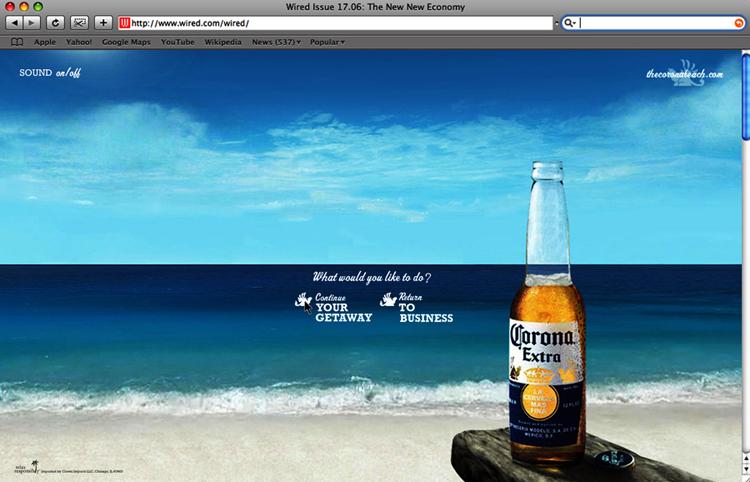
Task: Reload the page with the refresh button
Action: click(x=55, y=22)
